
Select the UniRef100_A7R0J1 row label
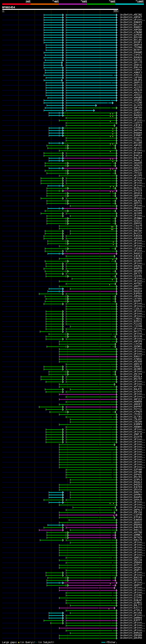[x=131, y=75]
